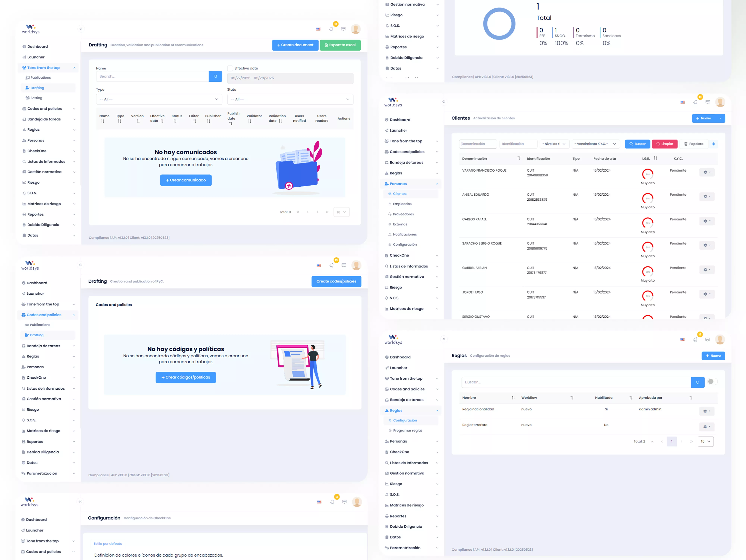Image resolution: width=746 pixels, height=560 pixels.
Task: Open Setting under Tone from the top
Action: 36,98
